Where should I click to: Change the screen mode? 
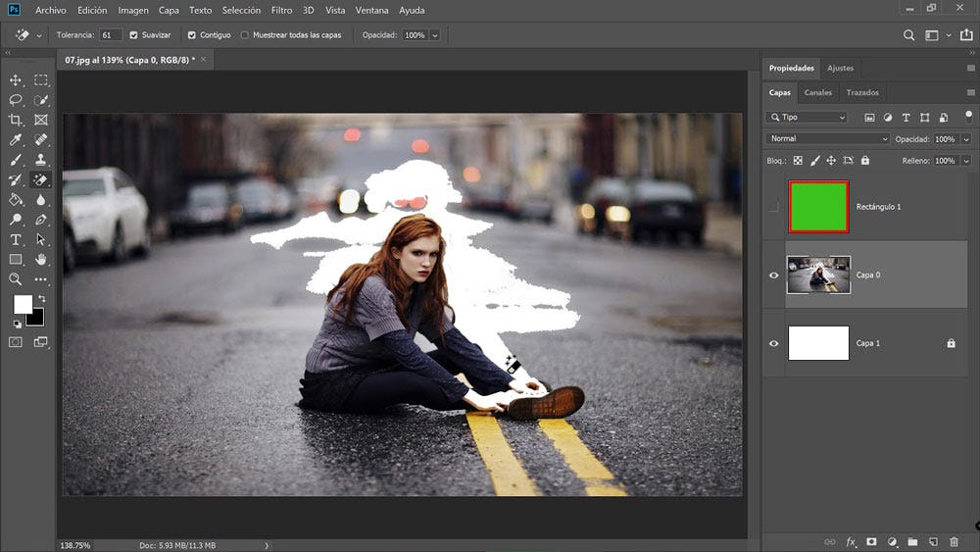coord(40,342)
